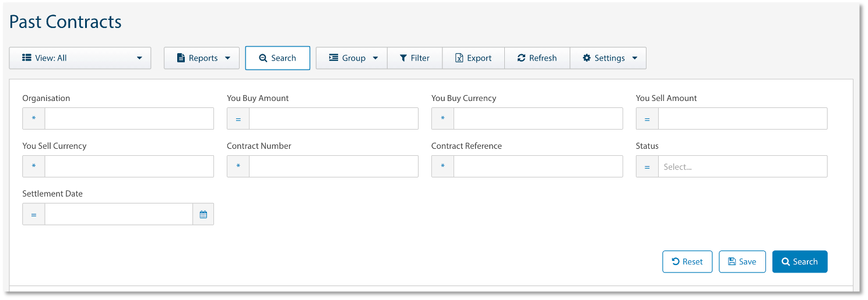Open the Status select dropdown
The width and height of the screenshot is (868, 300).
tap(742, 166)
